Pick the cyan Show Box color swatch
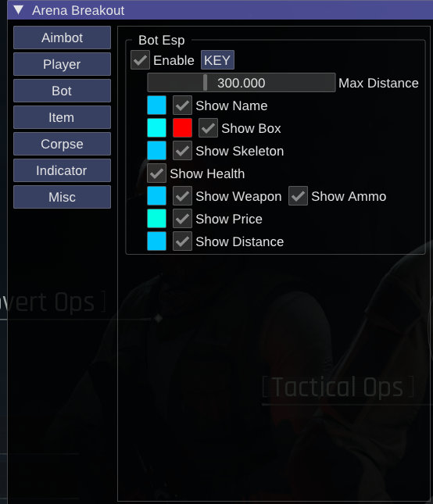Viewport: 433px width, 504px height. tap(156, 128)
